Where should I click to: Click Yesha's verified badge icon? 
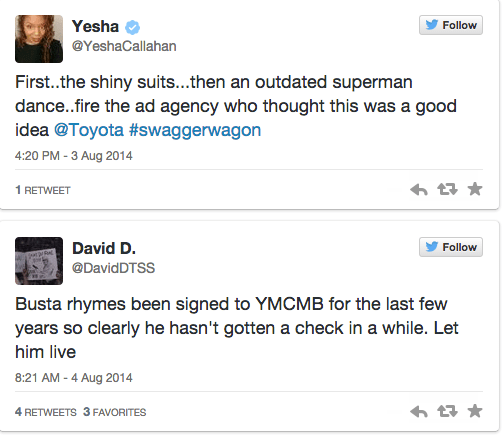(132, 27)
